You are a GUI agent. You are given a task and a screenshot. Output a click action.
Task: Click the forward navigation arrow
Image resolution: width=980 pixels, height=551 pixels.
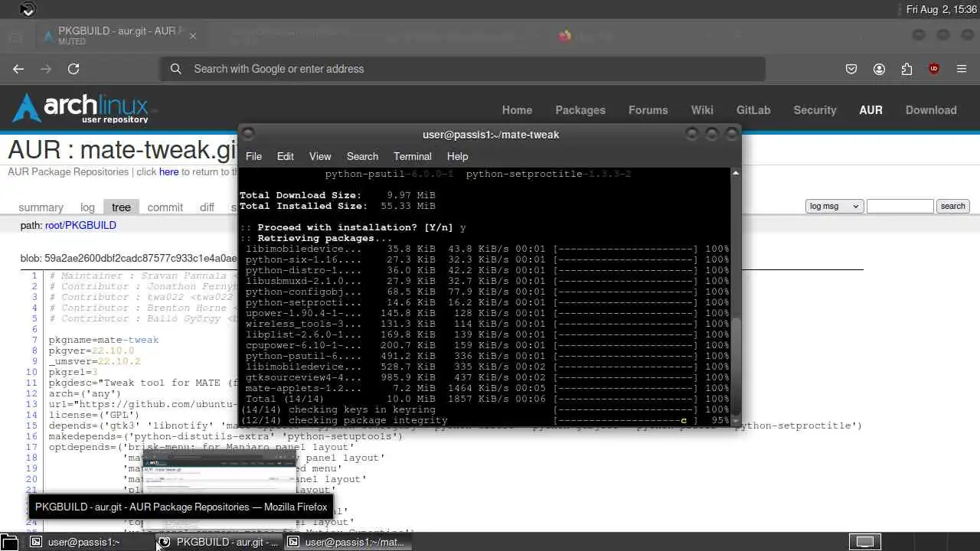pos(46,69)
